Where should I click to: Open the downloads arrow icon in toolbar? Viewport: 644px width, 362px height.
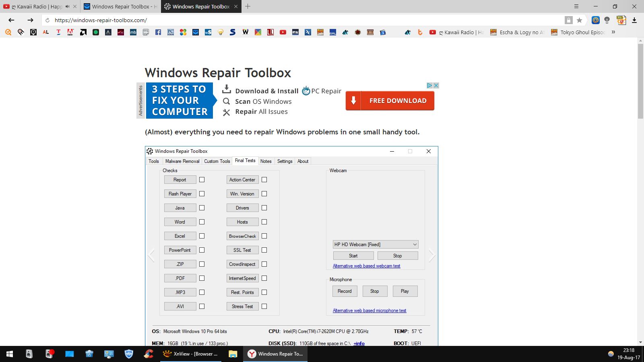click(x=634, y=20)
